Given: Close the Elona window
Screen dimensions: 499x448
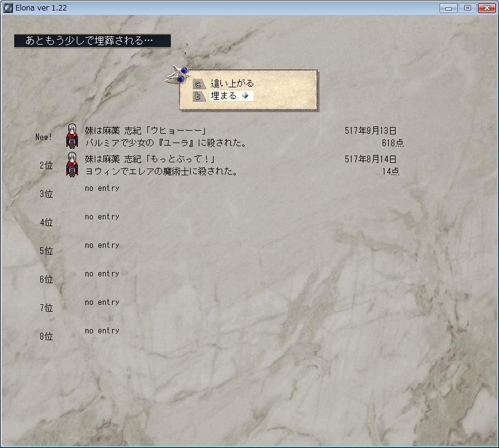Looking at the screenshot, I should point(487,8).
